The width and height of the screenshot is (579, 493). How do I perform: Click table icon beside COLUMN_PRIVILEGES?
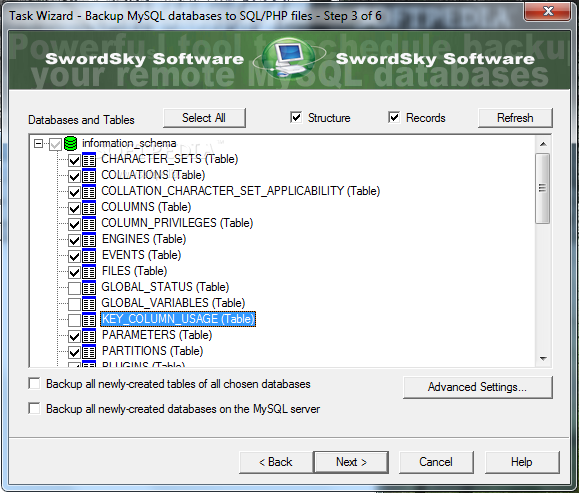pyautogui.click(x=89, y=223)
